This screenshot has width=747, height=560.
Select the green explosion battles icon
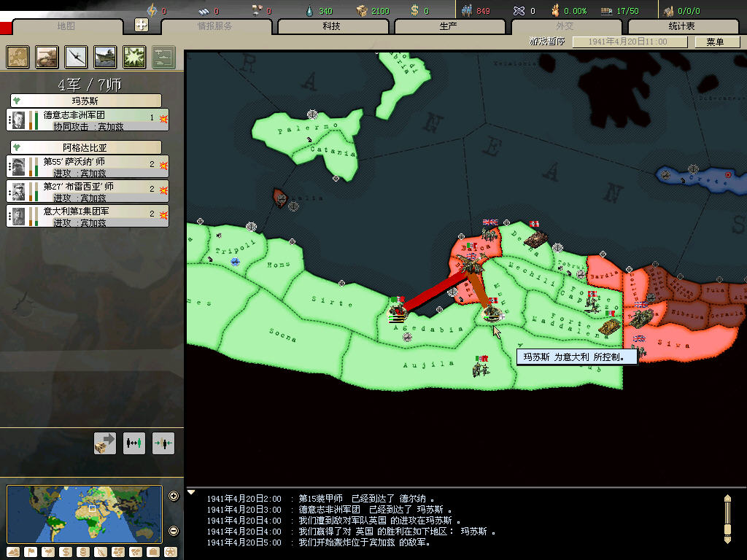pos(134,57)
